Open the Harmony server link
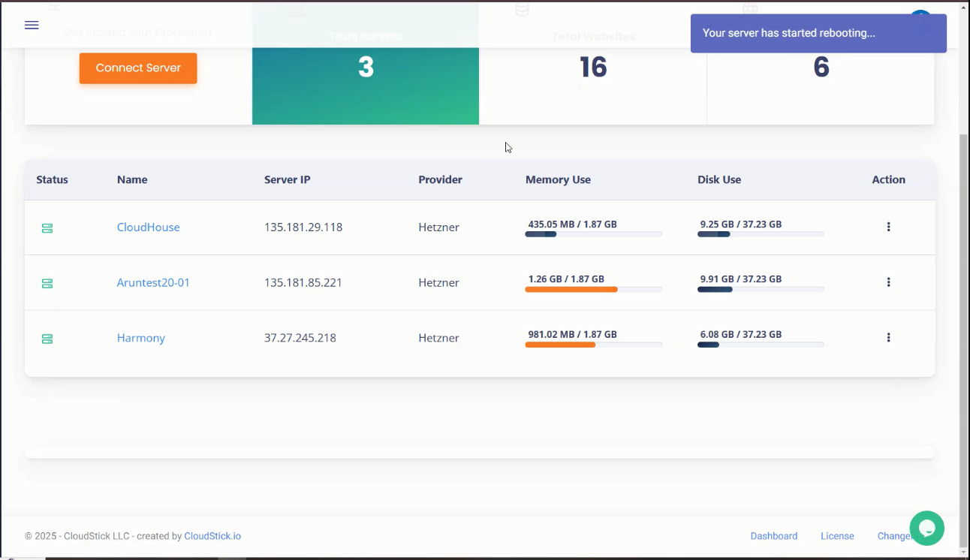Viewport: 970px width, 560px height. point(140,339)
